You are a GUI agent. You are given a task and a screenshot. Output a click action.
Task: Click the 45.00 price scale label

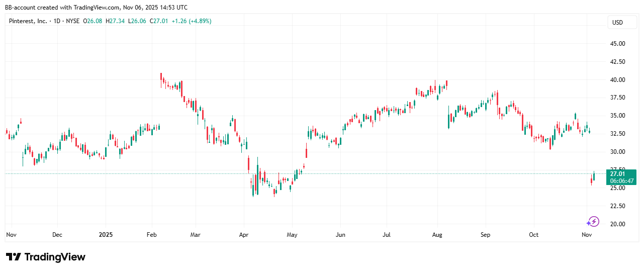click(x=616, y=44)
